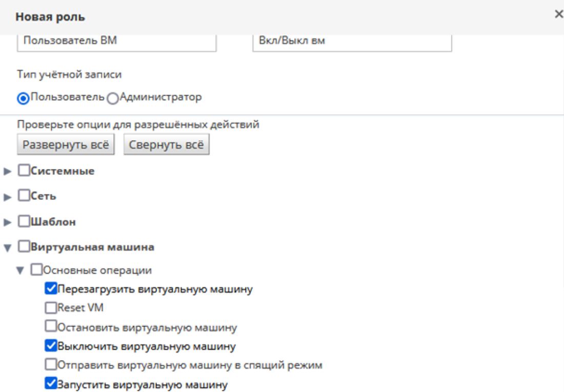564x392 pixels.
Task: Check the Виртуальная машина checkbox
Action: [24, 247]
